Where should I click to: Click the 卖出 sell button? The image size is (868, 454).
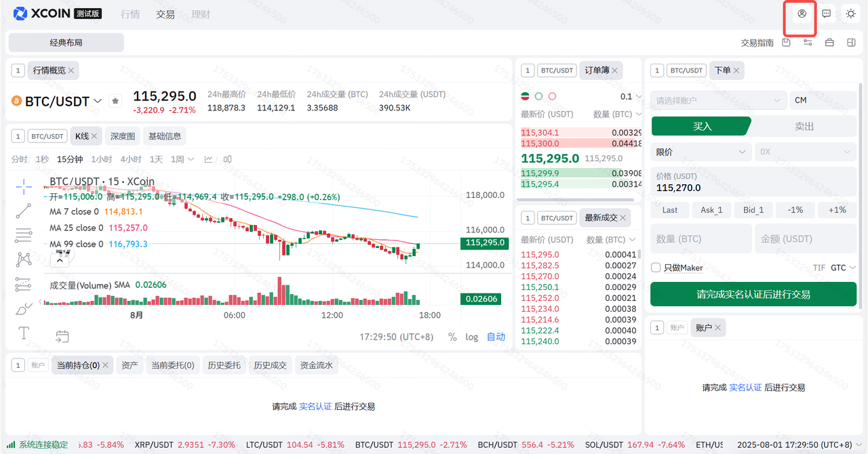(x=804, y=126)
